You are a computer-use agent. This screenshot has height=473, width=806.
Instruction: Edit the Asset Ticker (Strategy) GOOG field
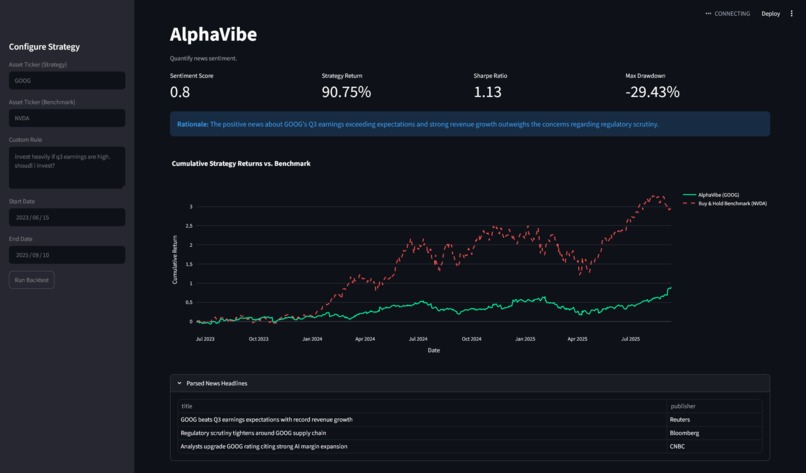[x=67, y=81]
